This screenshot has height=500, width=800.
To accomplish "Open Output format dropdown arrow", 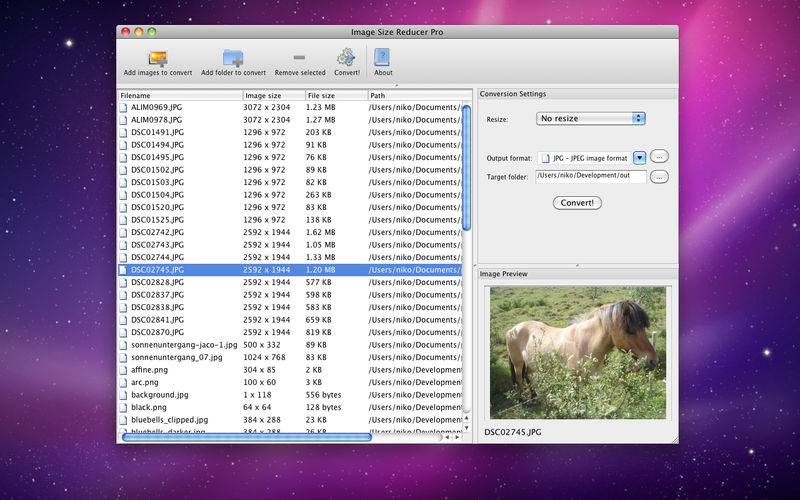I will 639,158.
